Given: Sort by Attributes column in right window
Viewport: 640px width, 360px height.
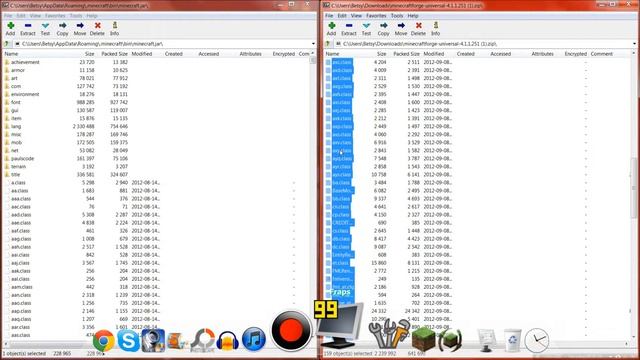Looking at the screenshot, I should (542, 54).
